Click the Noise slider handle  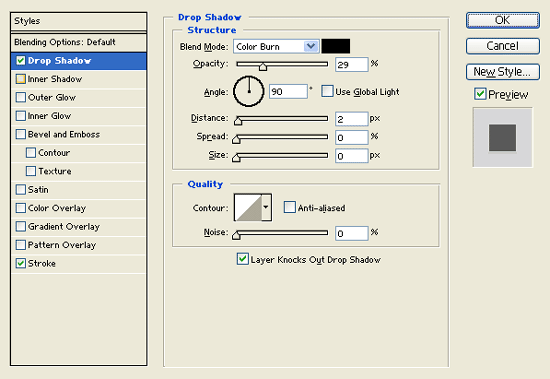tap(236, 235)
